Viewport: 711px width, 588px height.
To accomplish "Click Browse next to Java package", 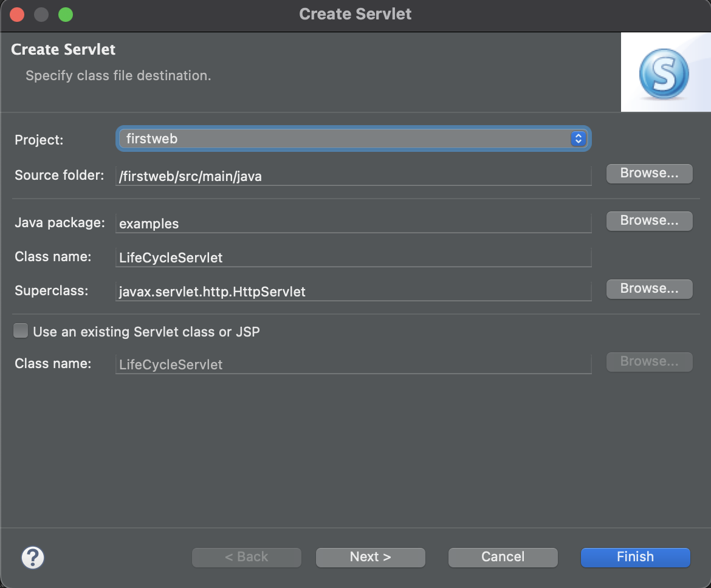I will point(649,221).
